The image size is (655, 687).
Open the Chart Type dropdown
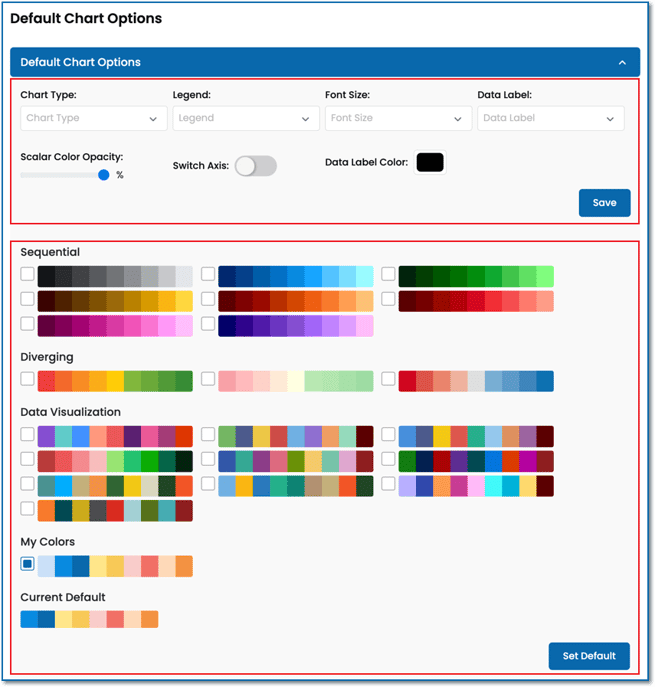[x=94, y=118]
